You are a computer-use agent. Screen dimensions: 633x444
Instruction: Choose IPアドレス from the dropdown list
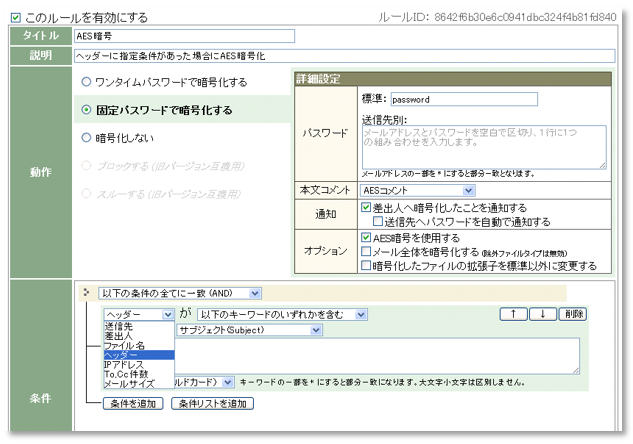click(139, 364)
